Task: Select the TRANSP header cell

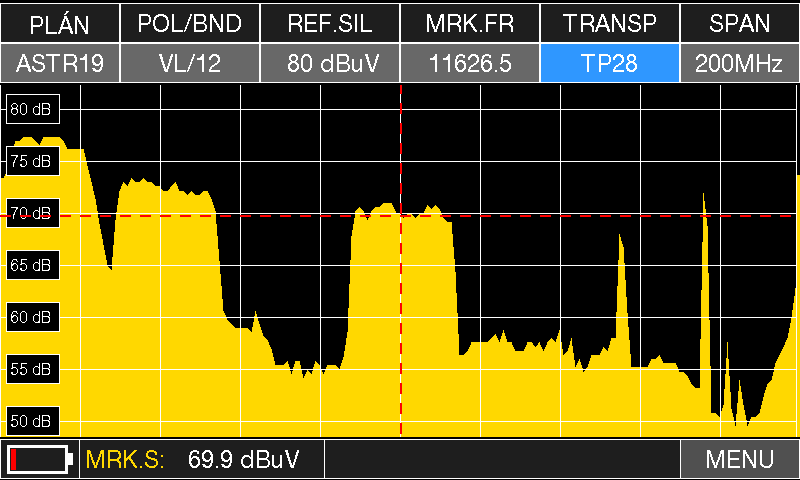Action: tap(610, 23)
